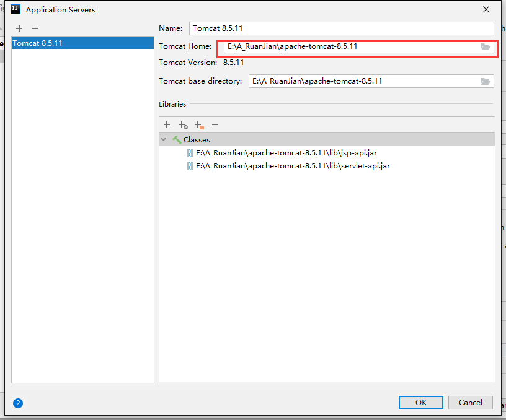Select the Classes node

[327, 139]
